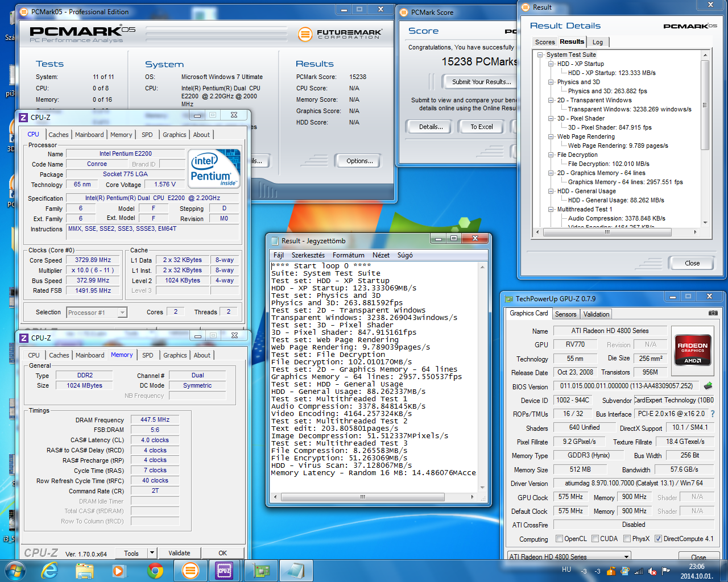
Task: Open Windows Media Player taskbar icon
Action: pos(118,570)
